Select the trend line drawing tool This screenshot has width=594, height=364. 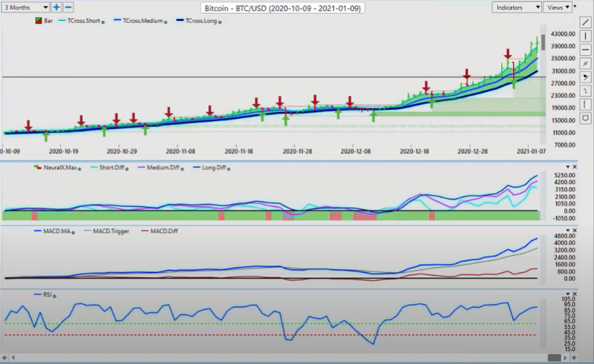click(x=585, y=22)
